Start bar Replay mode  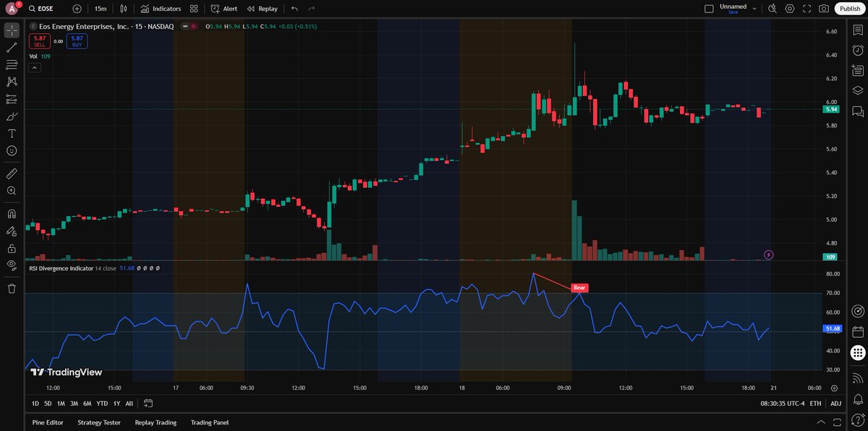(262, 9)
